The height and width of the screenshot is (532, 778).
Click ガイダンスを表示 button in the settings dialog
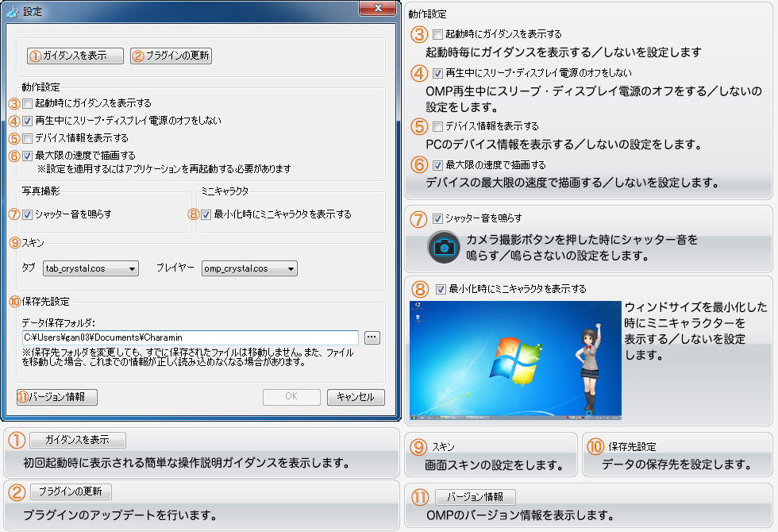click(x=75, y=56)
